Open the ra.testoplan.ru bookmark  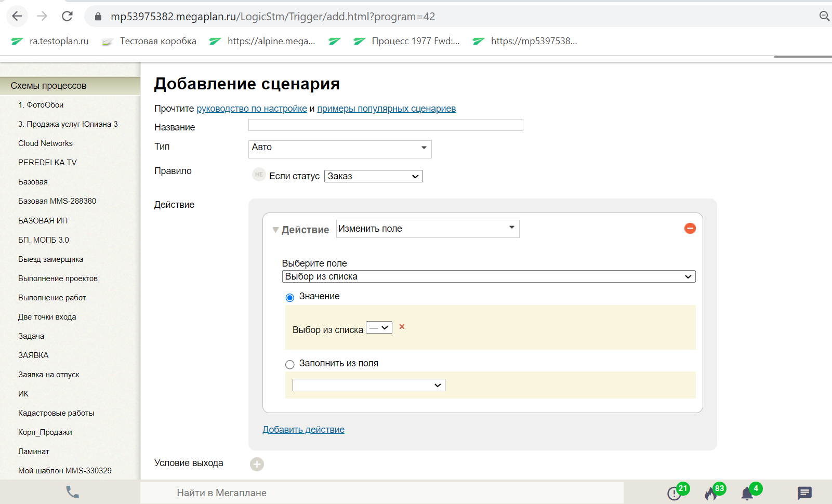coord(50,41)
